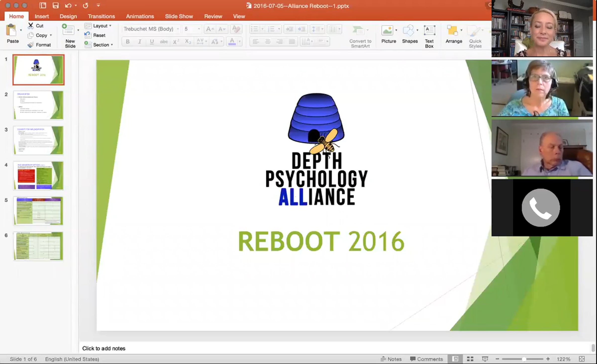Click the font color swatch button
Screen dimensions: 597x364
click(x=232, y=42)
